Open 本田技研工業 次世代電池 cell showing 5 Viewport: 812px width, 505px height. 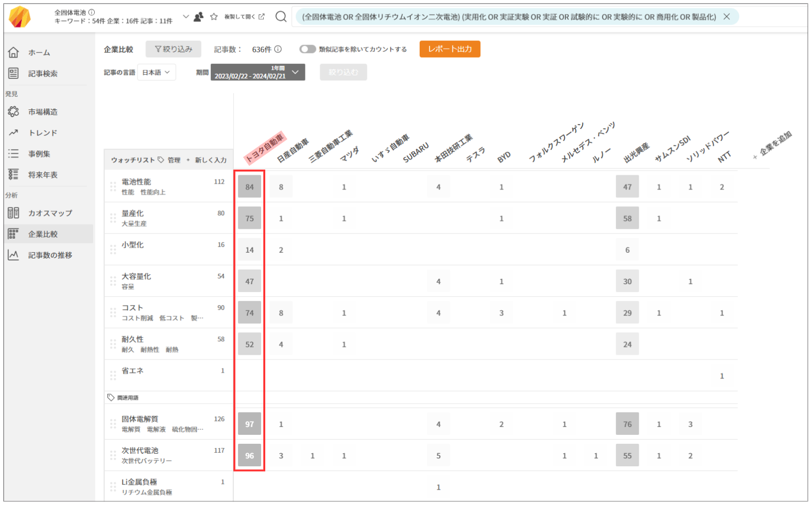[438, 455]
